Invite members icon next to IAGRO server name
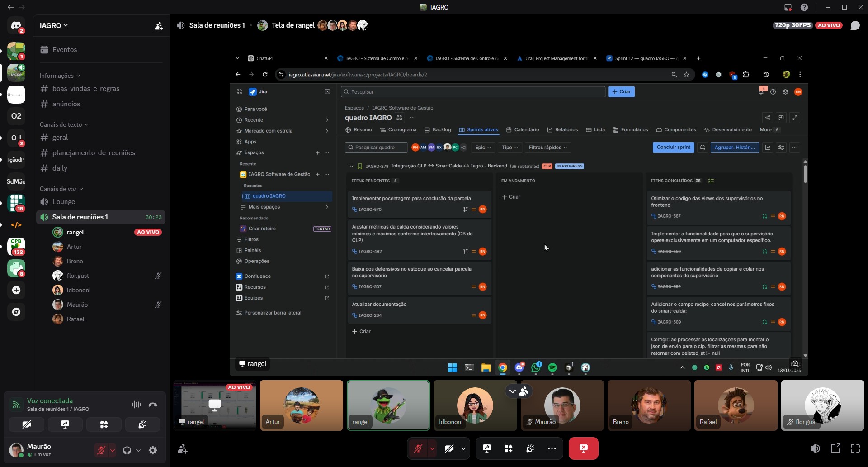 click(159, 26)
